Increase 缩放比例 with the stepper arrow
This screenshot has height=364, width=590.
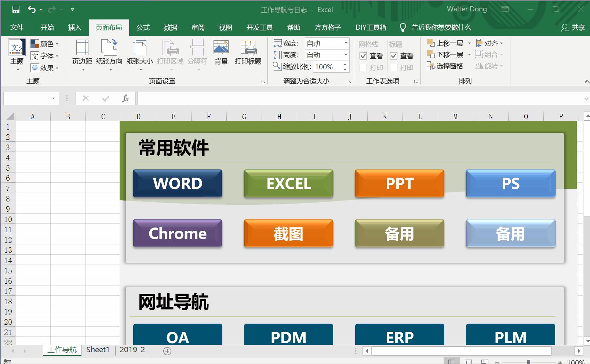click(344, 65)
